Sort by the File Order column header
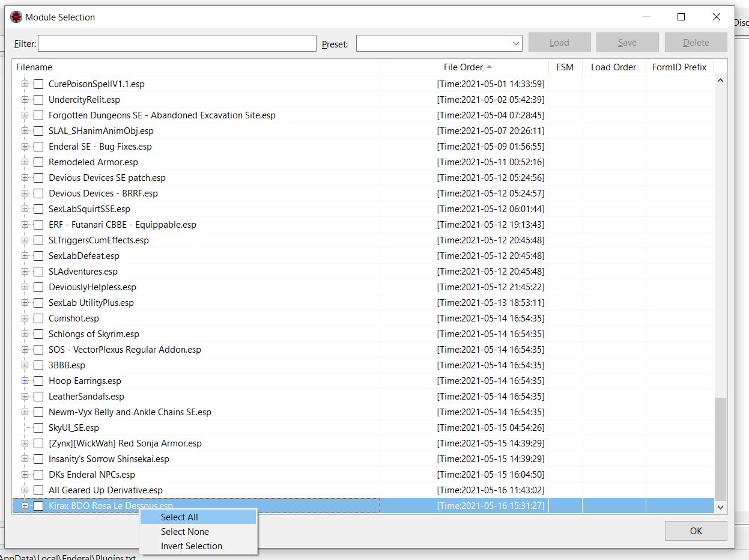 464,67
